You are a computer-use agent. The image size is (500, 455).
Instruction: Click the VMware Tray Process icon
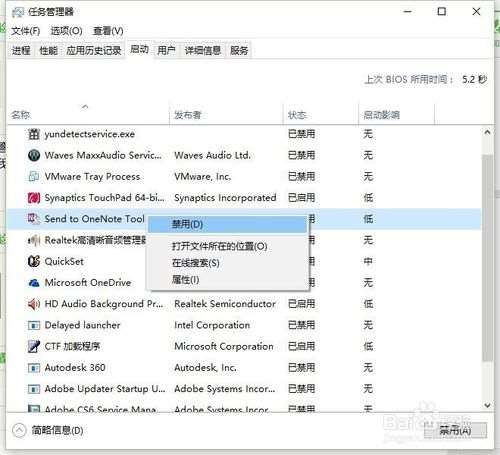click(34, 177)
